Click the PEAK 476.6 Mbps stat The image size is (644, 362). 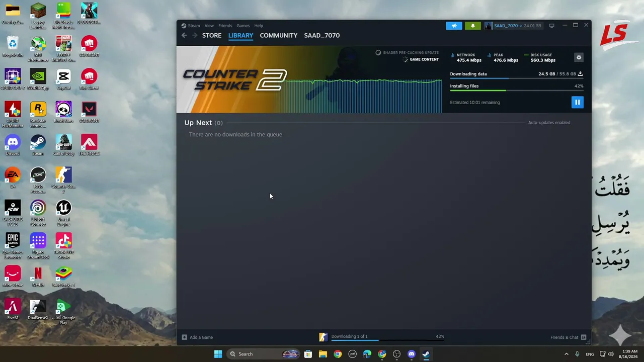[x=503, y=58]
